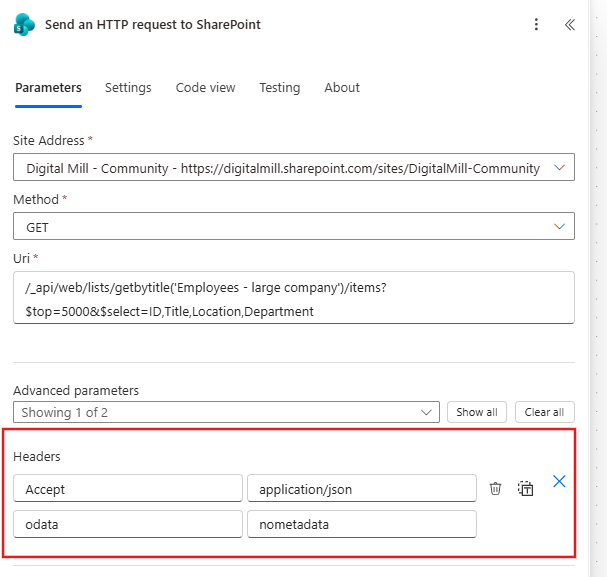Click the Method label

[36, 200]
